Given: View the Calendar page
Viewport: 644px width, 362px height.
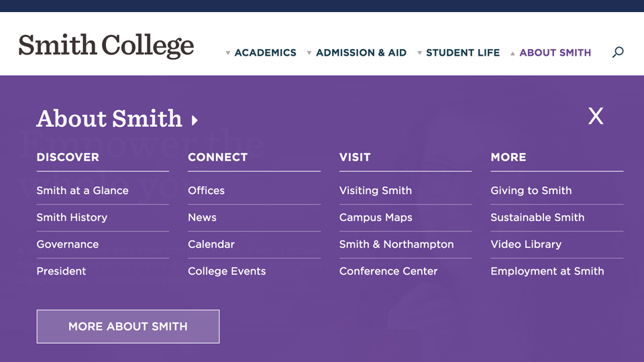Looking at the screenshot, I should coord(211,244).
